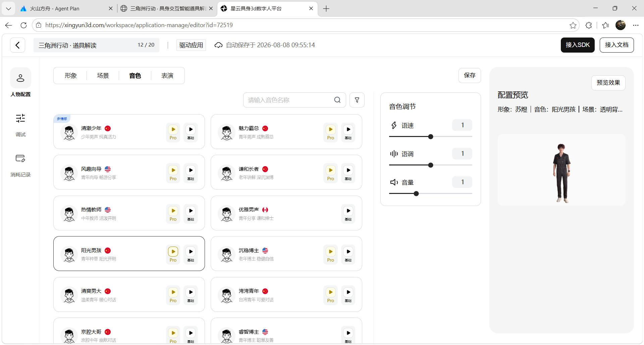
Task: Click the 预览效果 button
Action: [x=608, y=83]
